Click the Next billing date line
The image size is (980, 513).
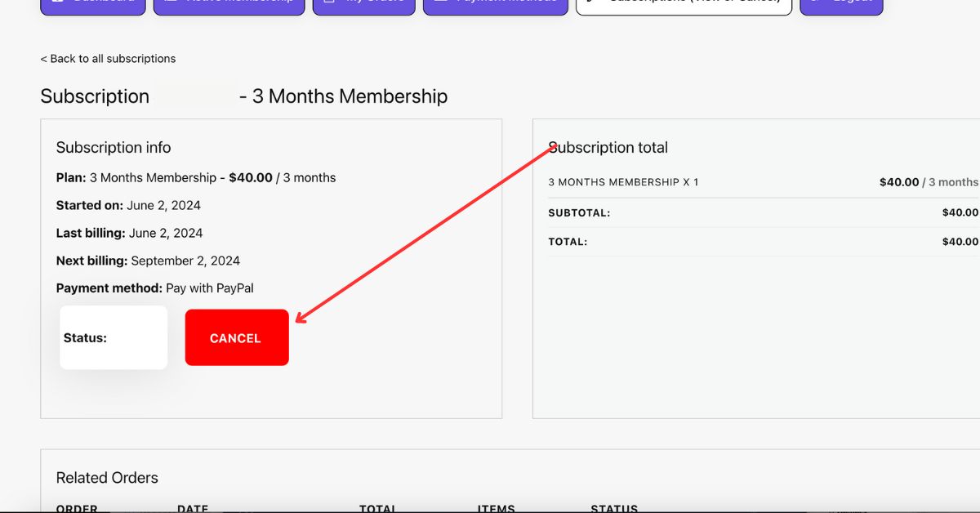148,261
